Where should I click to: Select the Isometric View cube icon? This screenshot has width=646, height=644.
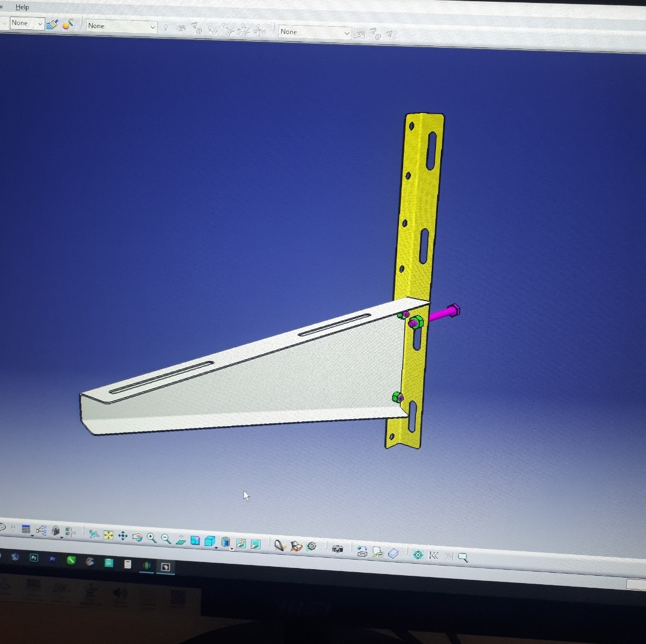tap(210, 541)
